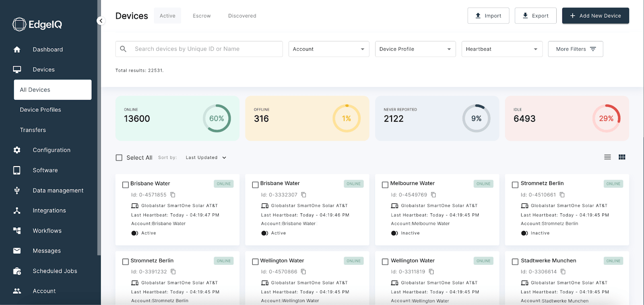
Task: Select Stromnetz Berlin device 0-3391232 checkbox
Action: pos(125,262)
